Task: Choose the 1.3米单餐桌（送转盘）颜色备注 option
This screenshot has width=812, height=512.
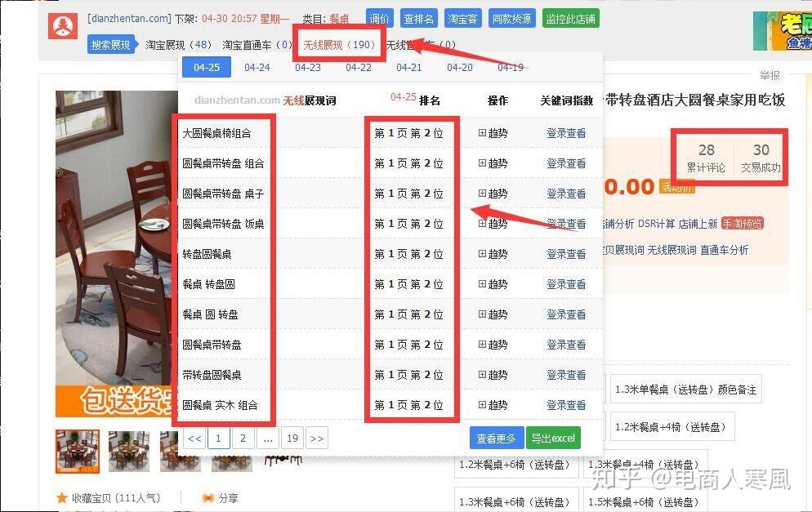Action: [686, 390]
